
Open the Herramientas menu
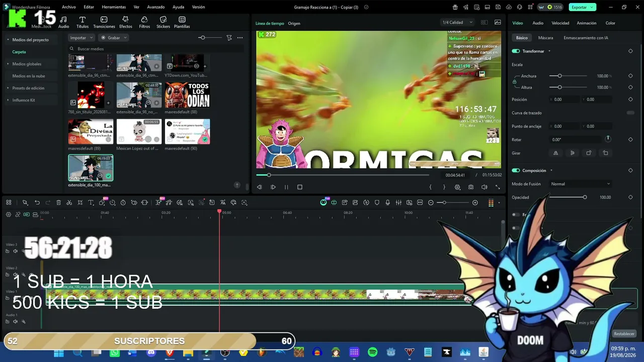114,7
